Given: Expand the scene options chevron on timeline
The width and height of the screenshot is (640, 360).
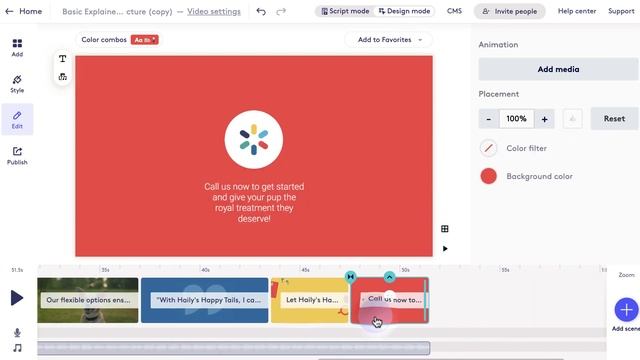Looking at the screenshot, I should (x=389, y=277).
